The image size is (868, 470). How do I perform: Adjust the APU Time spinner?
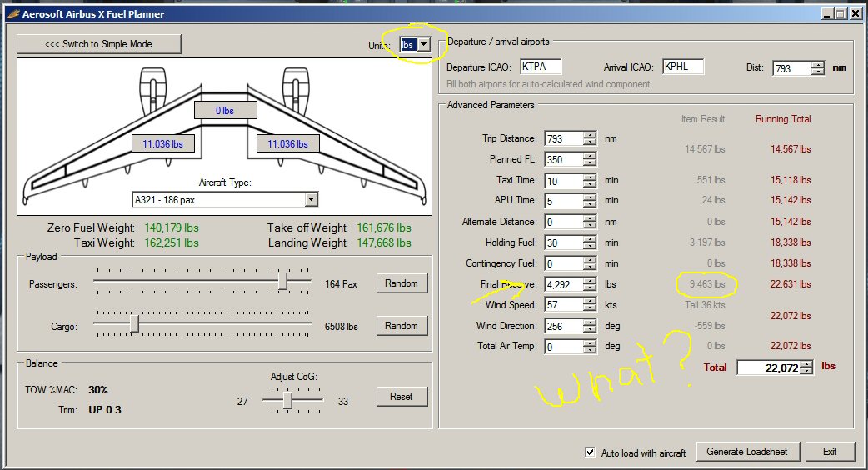coord(590,200)
